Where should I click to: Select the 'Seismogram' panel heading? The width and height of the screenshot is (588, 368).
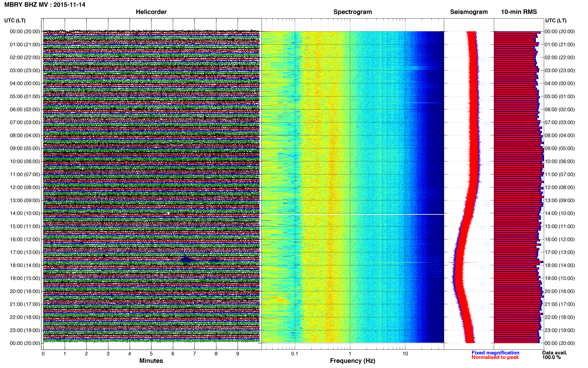coord(469,12)
